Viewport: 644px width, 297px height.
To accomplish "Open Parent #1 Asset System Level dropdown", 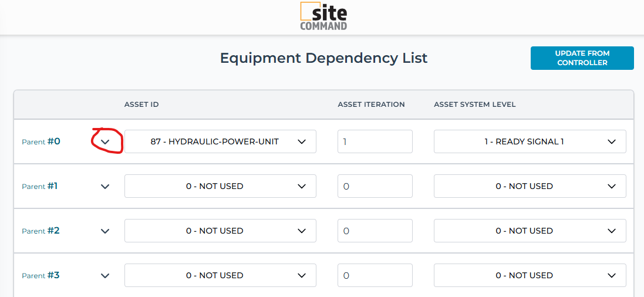I will tap(530, 186).
